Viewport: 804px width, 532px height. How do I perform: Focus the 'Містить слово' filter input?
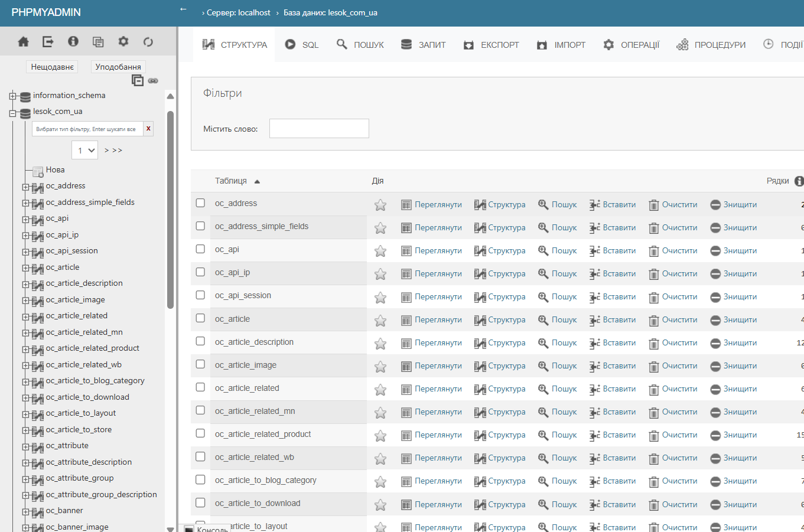[319, 129]
